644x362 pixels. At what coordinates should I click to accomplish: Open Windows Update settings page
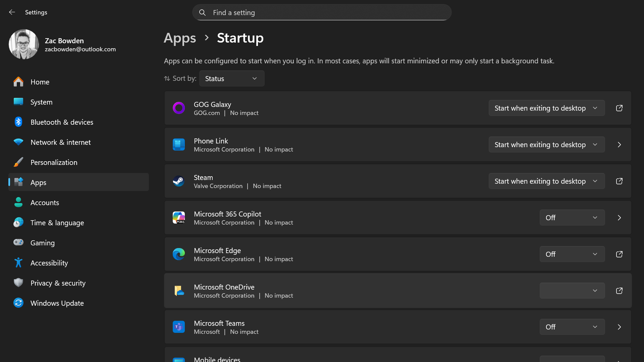pos(78,303)
